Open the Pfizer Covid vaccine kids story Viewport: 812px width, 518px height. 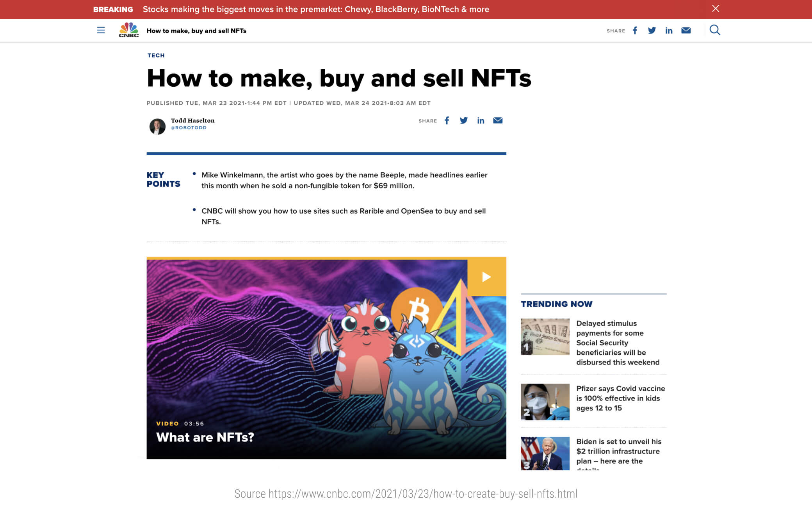620,398
